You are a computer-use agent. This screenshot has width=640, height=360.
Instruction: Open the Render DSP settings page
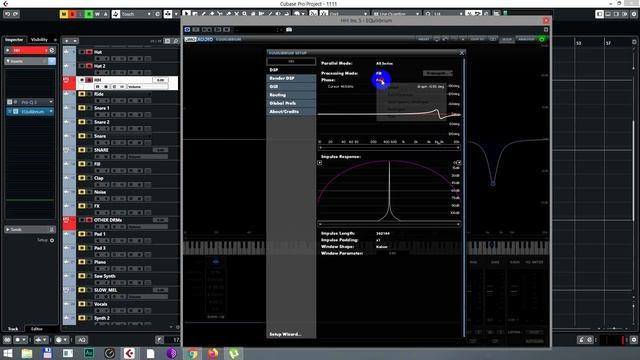click(291, 78)
